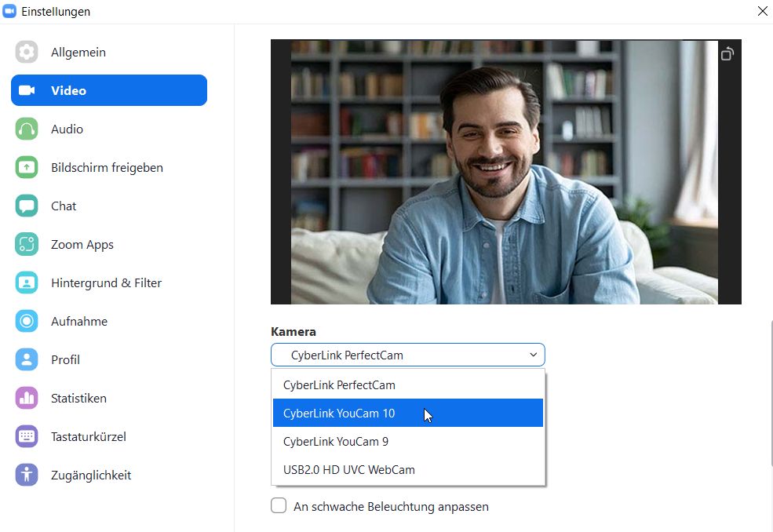Open the Allgemein settings tab

pyautogui.click(x=109, y=52)
